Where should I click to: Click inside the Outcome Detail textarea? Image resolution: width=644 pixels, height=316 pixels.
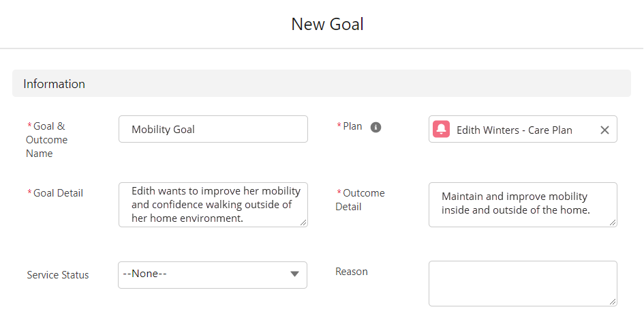(x=523, y=205)
